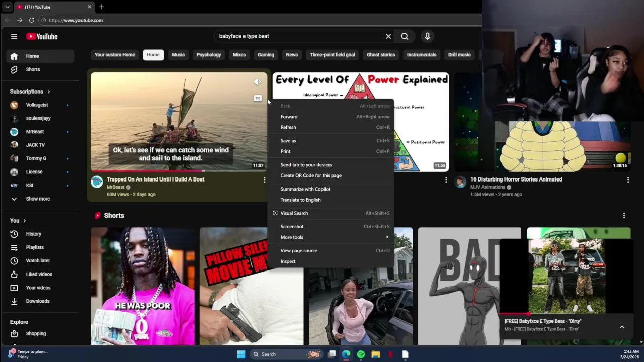Open the KSI subscription channel

pyautogui.click(x=40, y=185)
